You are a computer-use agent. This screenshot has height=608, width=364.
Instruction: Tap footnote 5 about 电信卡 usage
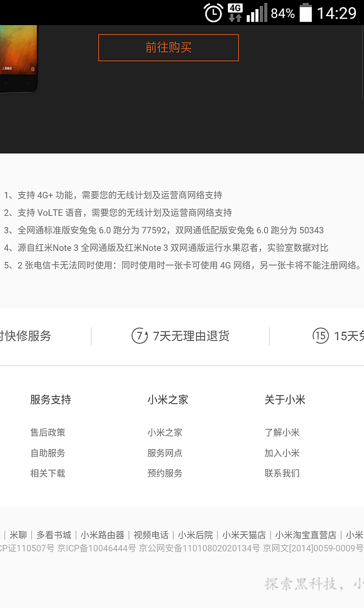coord(183,265)
